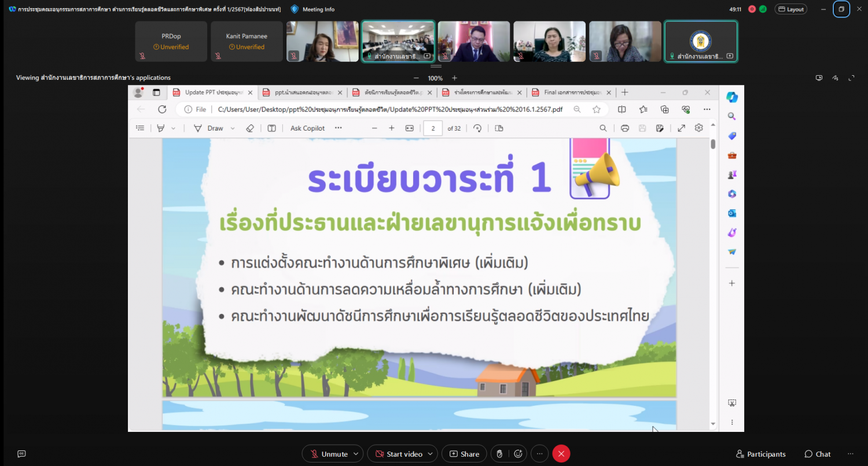Click Share button in meeting controls
The width and height of the screenshot is (868, 466).
tap(465, 454)
